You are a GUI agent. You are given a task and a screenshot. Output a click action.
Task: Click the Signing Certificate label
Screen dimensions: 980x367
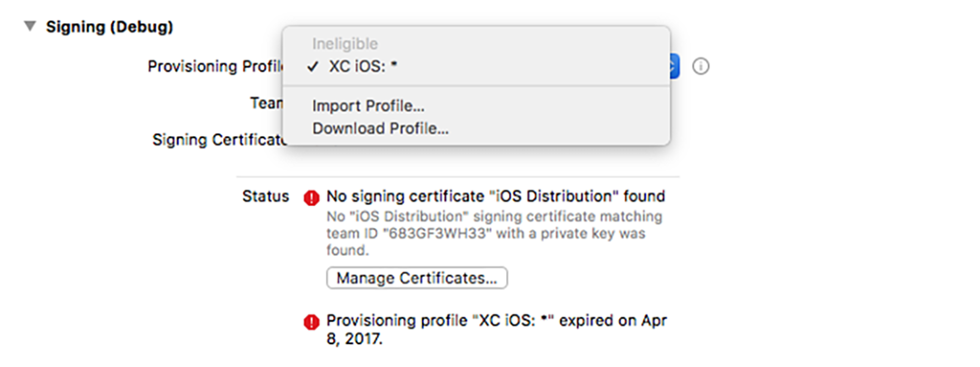(x=219, y=140)
